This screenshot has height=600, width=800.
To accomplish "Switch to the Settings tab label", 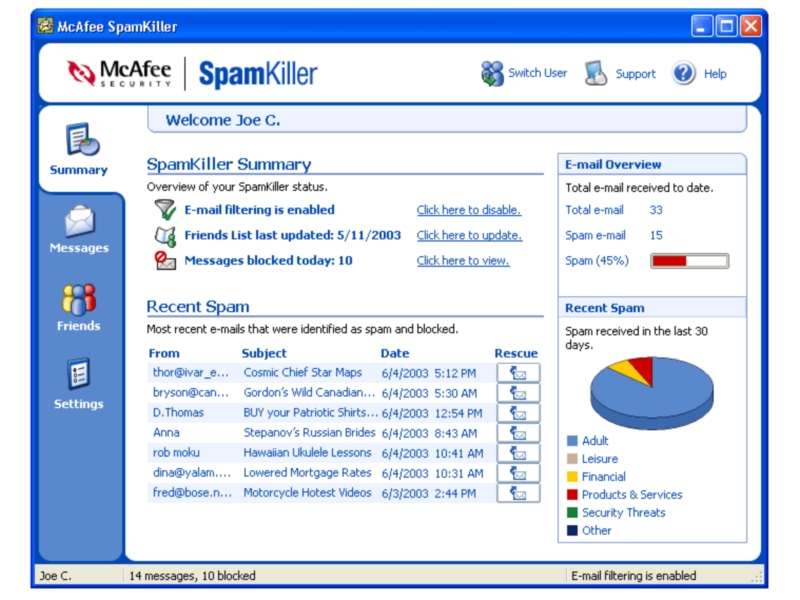I will (x=79, y=404).
